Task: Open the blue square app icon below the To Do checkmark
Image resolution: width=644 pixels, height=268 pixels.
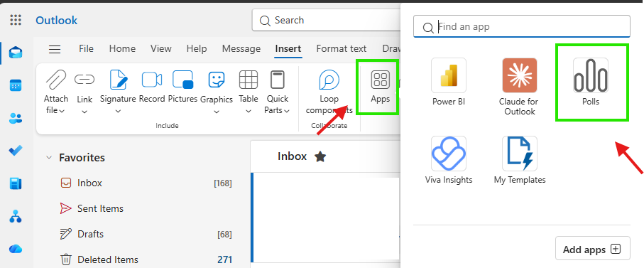Action: (16, 183)
